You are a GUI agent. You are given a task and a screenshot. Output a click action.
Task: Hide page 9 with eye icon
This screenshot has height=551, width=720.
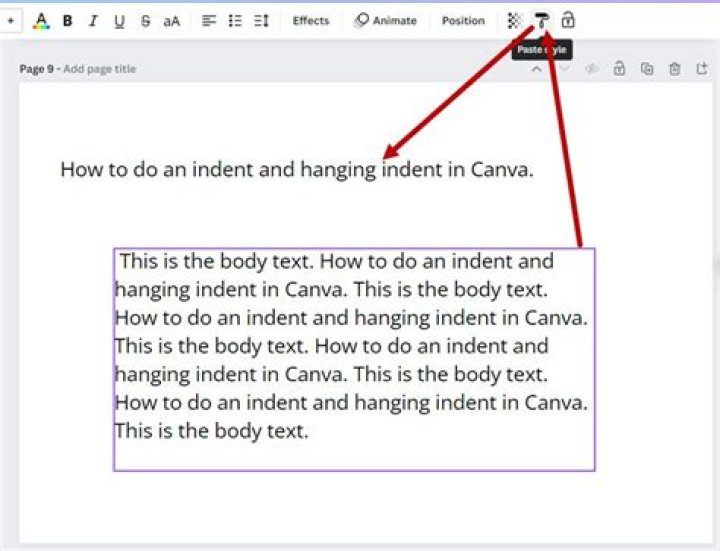pos(591,69)
